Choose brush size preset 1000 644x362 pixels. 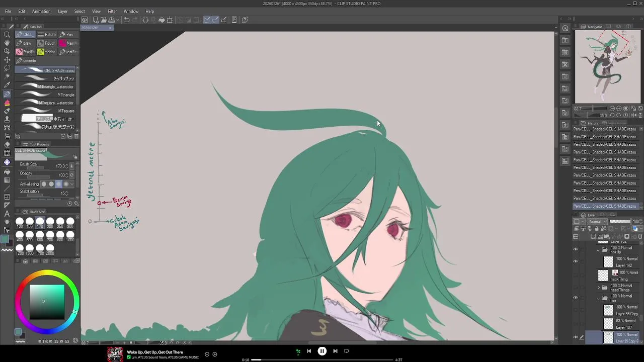[x=70, y=237]
